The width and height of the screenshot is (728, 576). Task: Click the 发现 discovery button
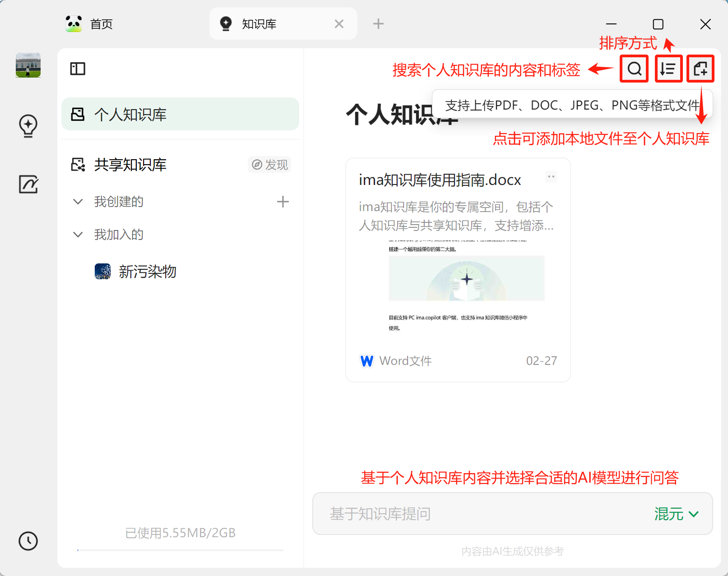pyautogui.click(x=269, y=164)
